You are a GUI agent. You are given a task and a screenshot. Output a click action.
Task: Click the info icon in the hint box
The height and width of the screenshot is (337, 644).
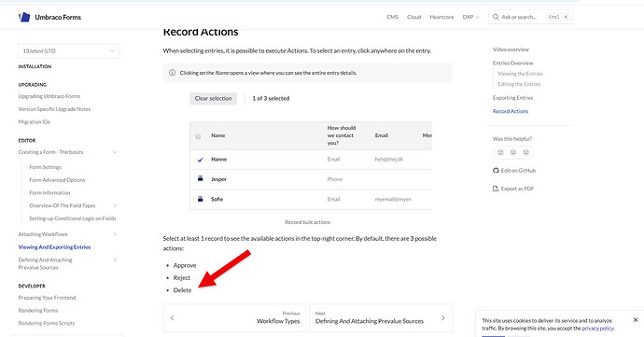(x=172, y=73)
